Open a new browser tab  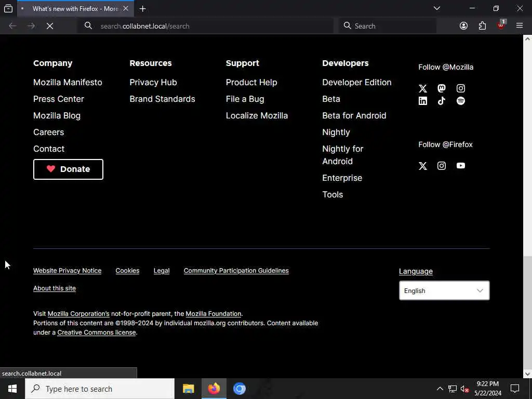pyautogui.click(x=143, y=9)
